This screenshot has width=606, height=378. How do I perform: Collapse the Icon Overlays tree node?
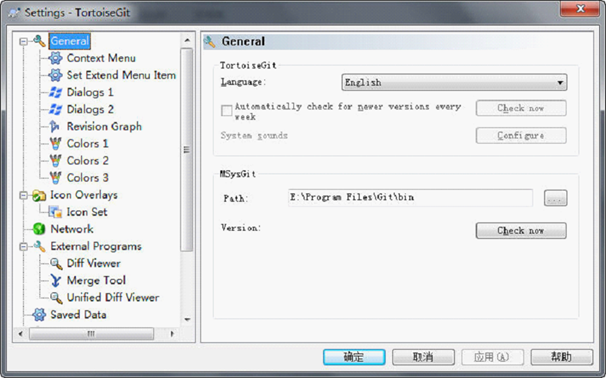point(24,195)
